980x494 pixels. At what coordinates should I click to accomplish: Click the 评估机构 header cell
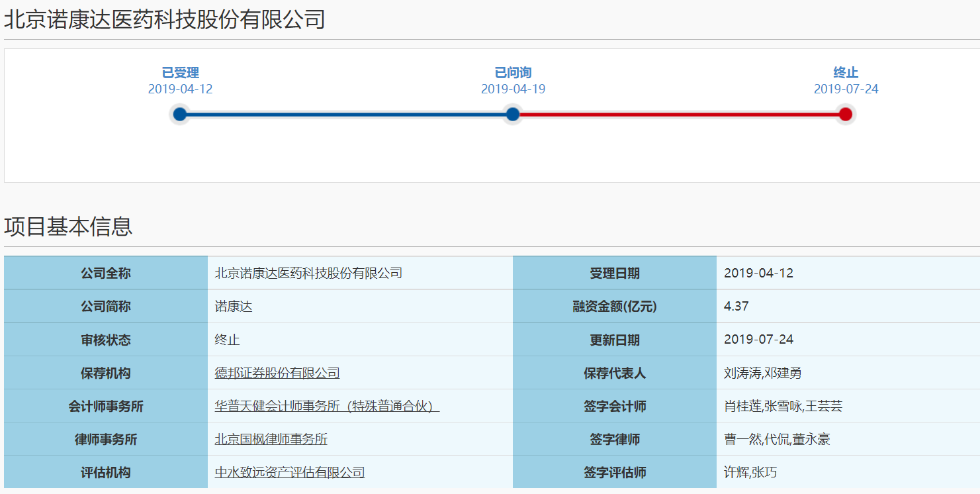[x=106, y=472]
